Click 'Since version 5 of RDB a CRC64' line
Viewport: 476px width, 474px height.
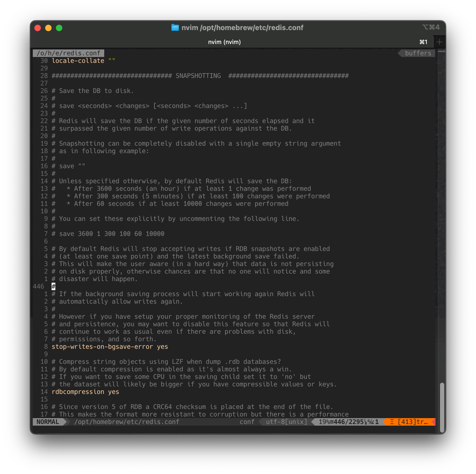coord(193,407)
